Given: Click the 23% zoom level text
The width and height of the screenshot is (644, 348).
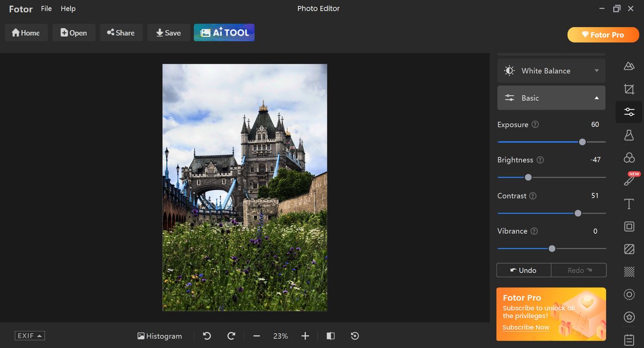Looking at the screenshot, I should 281,336.
